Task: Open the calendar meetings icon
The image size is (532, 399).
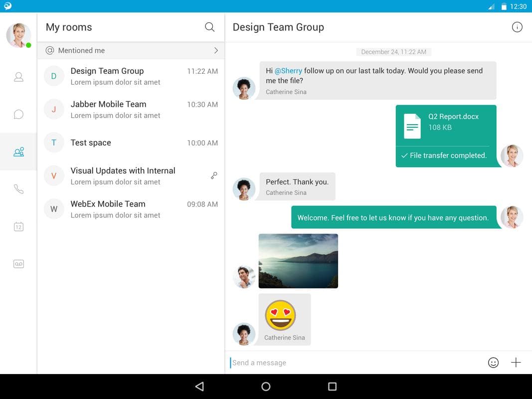Action: click(x=18, y=226)
